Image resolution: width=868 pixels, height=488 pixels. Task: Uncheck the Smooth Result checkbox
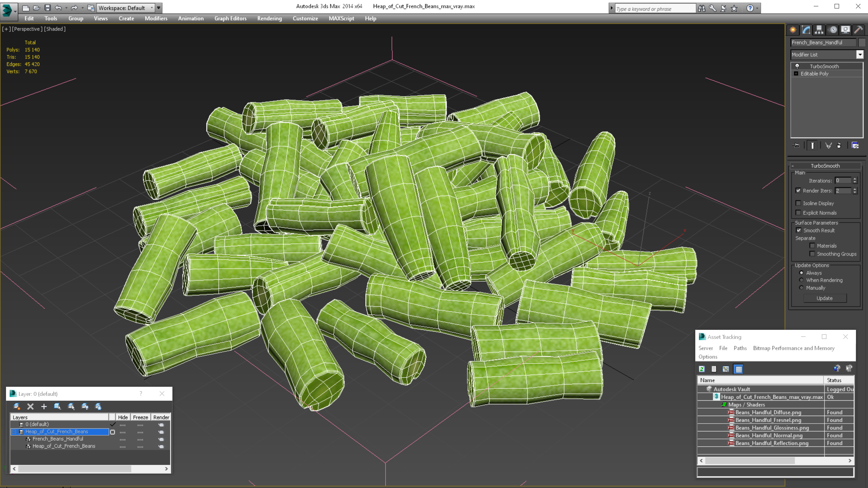pos(799,230)
